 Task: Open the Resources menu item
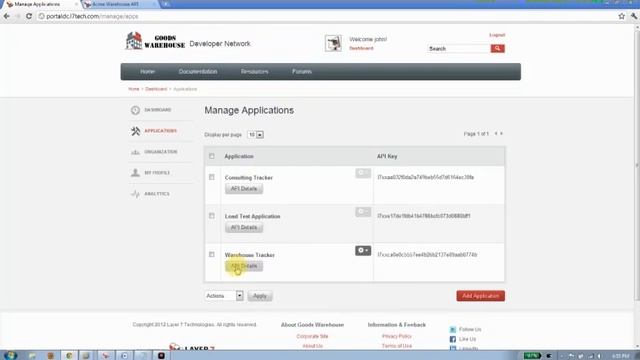(254, 71)
